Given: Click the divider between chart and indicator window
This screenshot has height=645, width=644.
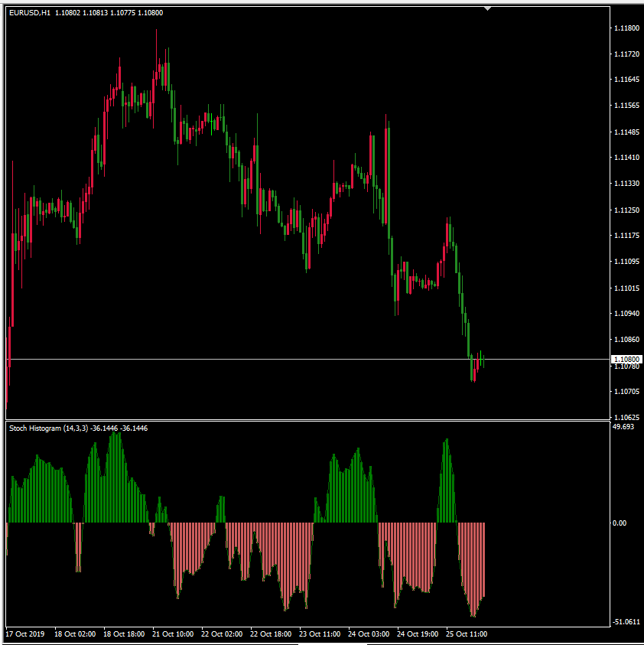Looking at the screenshot, I should coord(306,420).
